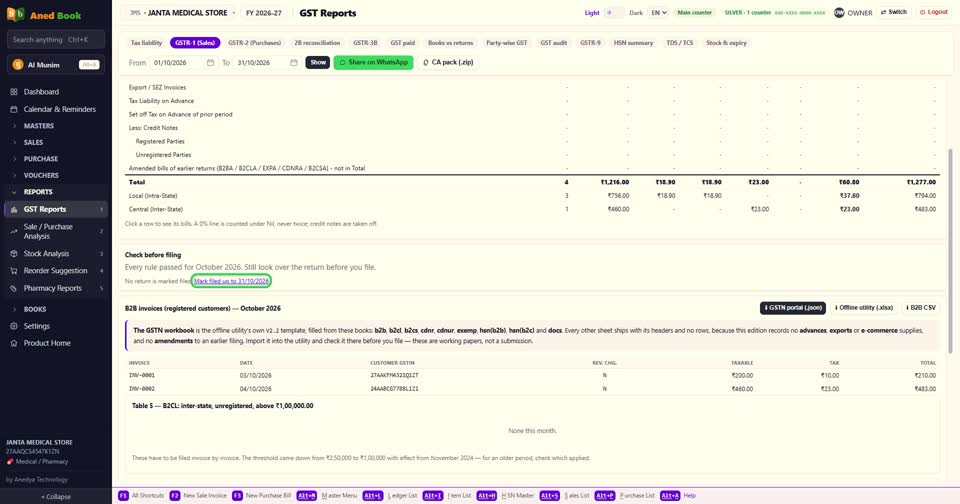Click the Aned Book logo icon
This screenshot has height=504, width=960.
pyautogui.click(x=15, y=14)
